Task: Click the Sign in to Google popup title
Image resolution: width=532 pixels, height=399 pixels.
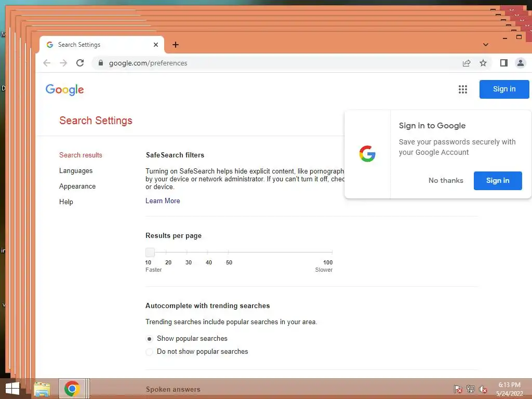Action: point(432,126)
